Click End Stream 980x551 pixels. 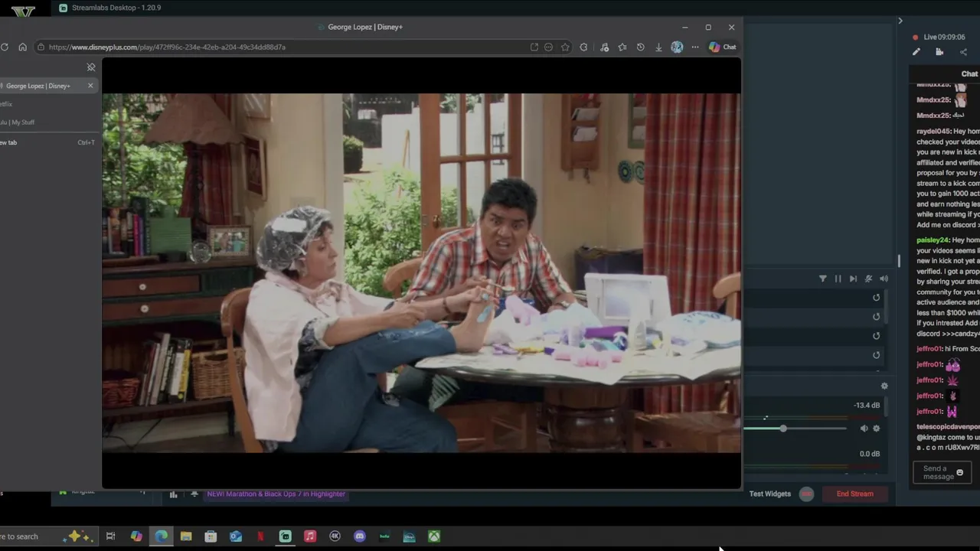click(854, 494)
